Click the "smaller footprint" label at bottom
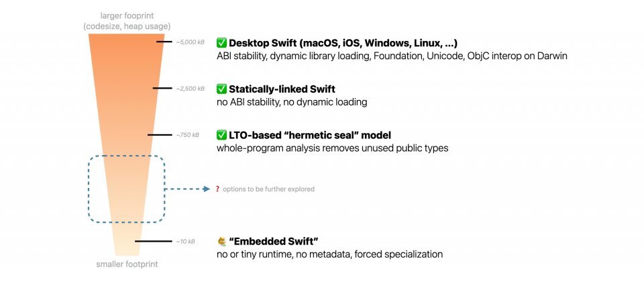This screenshot has width=644, height=282. [x=125, y=264]
